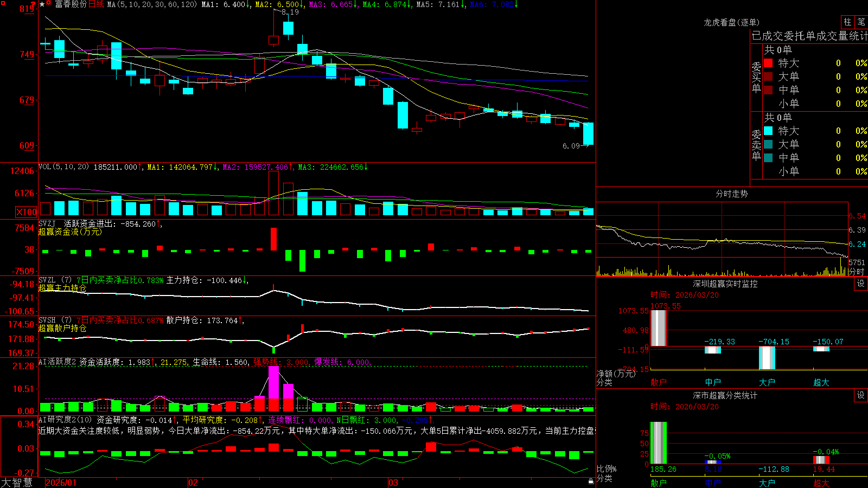Click the X100 volume scale box
The image size is (868, 488).
tap(26, 212)
